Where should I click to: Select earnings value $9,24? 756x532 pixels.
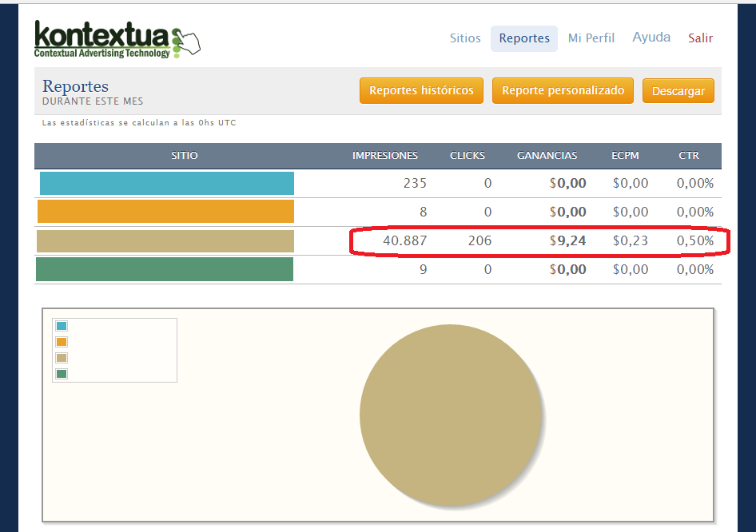(568, 240)
